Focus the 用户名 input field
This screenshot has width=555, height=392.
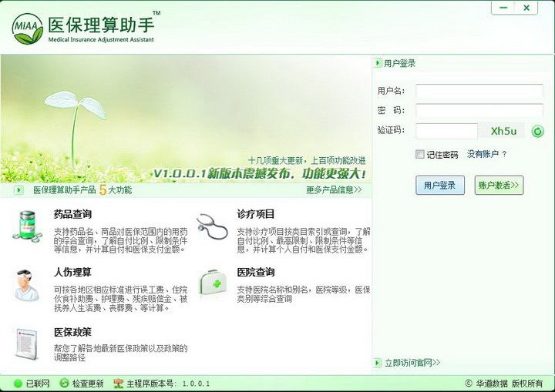point(479,91)
